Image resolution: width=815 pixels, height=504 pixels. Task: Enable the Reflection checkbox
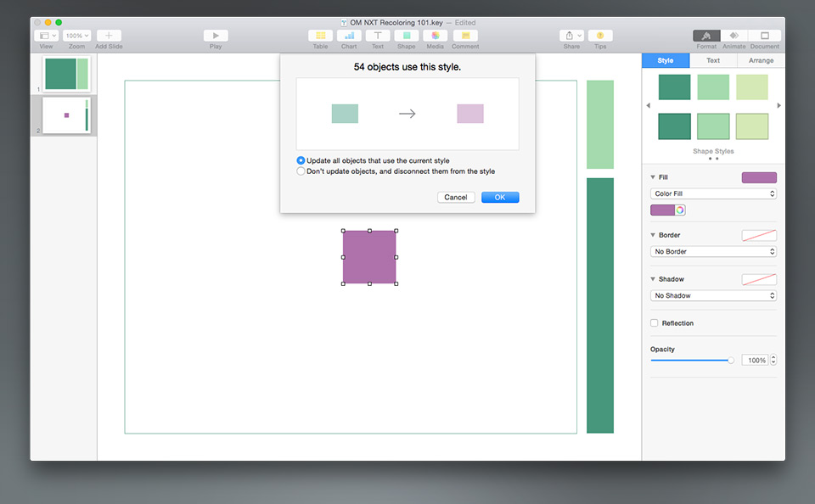(655, 323)
